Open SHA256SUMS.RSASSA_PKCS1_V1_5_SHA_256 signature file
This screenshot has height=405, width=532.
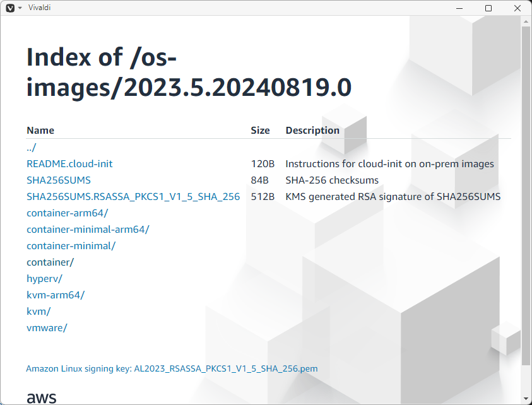(133, 196)
